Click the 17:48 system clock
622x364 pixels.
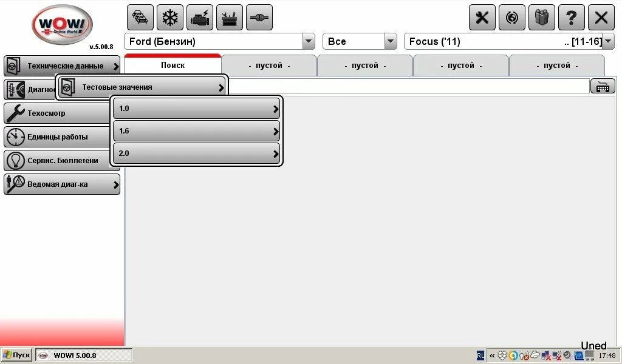(607, 356)
